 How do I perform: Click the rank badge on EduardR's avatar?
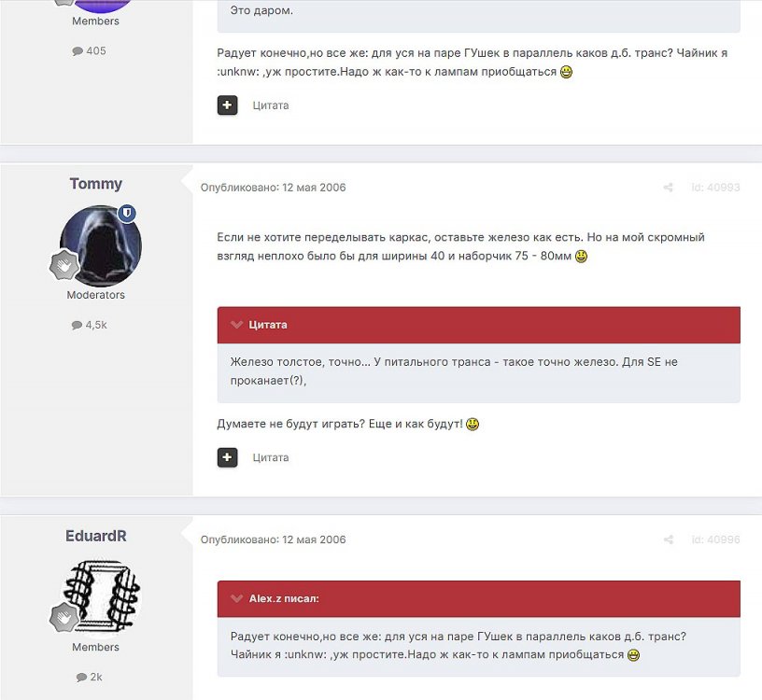[x=64, y=618]
